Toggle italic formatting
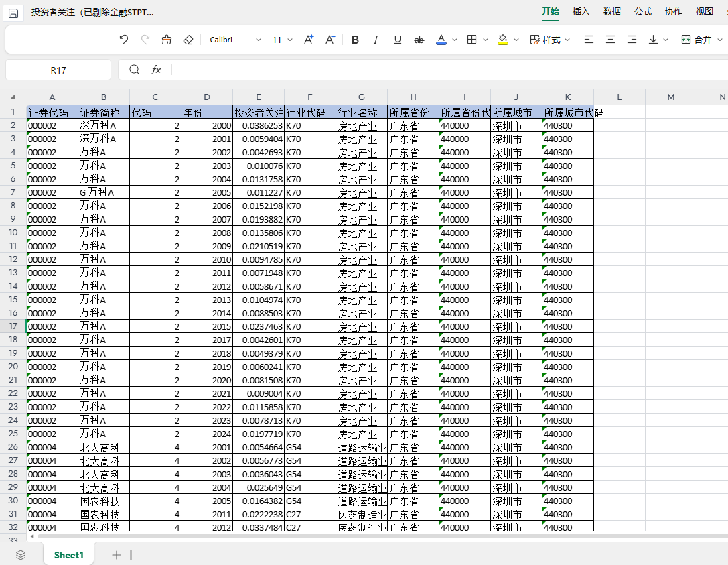Image resolution: width=728 pixels, height=565 pixels. tap(376, 40)
